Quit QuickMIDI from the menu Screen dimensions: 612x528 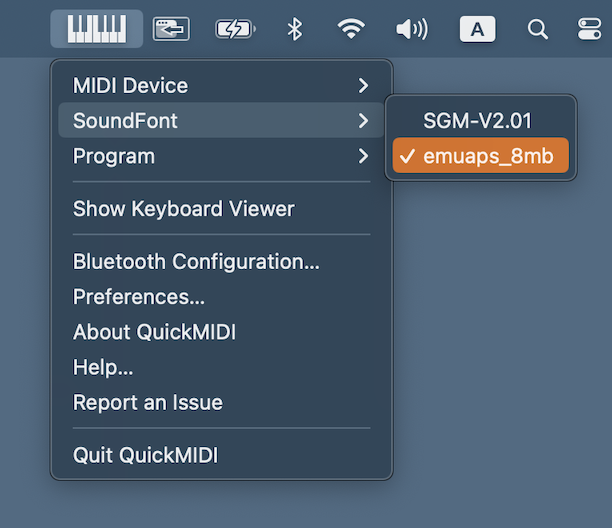pyautogui.click(x=145, y=455)
